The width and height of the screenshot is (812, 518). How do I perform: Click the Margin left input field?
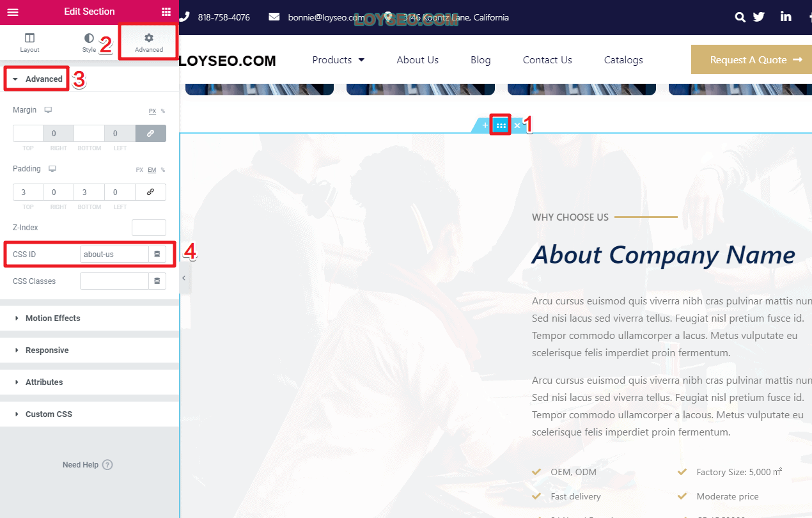click(120, 134)
